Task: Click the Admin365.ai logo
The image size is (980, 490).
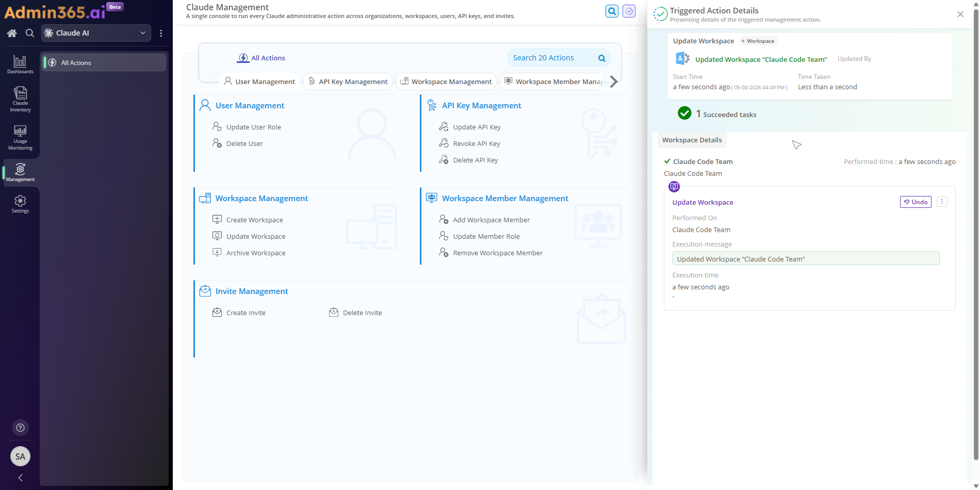Action: (x=55, y=11)
